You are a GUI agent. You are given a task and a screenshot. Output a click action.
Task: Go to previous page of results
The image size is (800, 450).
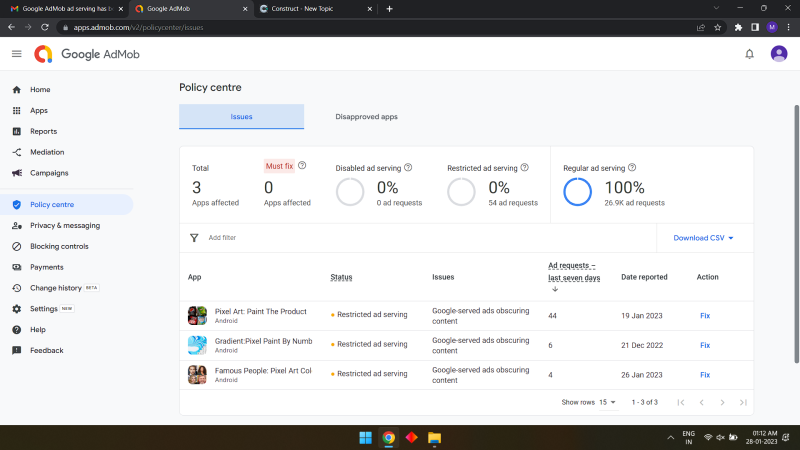point(702,402)
